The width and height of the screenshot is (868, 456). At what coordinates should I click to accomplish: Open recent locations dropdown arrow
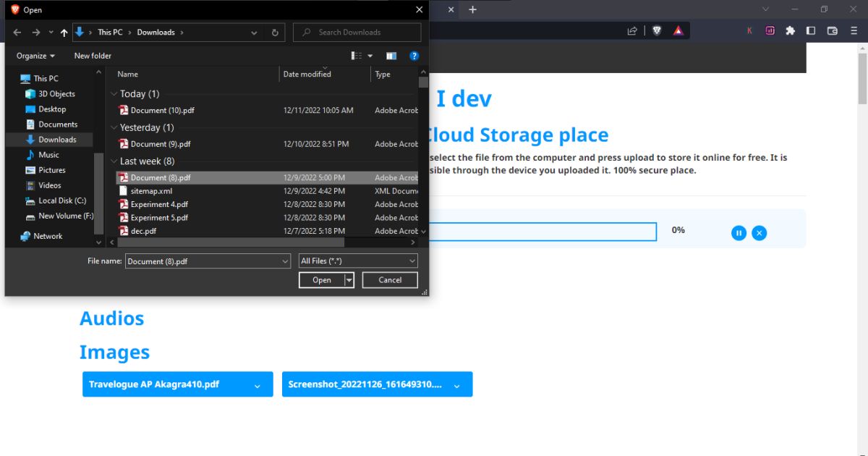[x=51, y=33]
